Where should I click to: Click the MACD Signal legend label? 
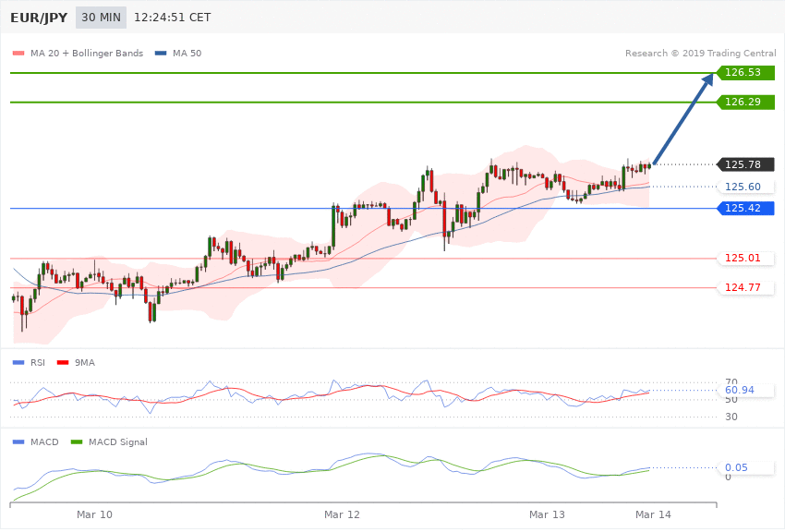(x=118, y=441)
